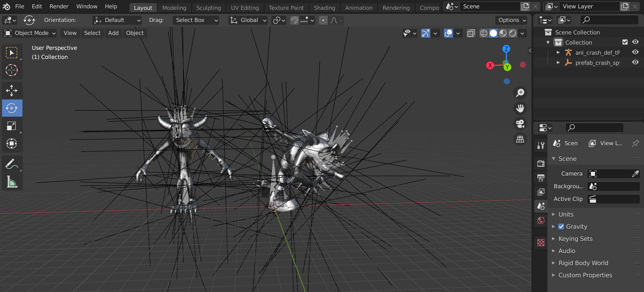Select the Scale tool
This screenshot has height=292, width=644.
pyautogui.click(x=12, y=126)
